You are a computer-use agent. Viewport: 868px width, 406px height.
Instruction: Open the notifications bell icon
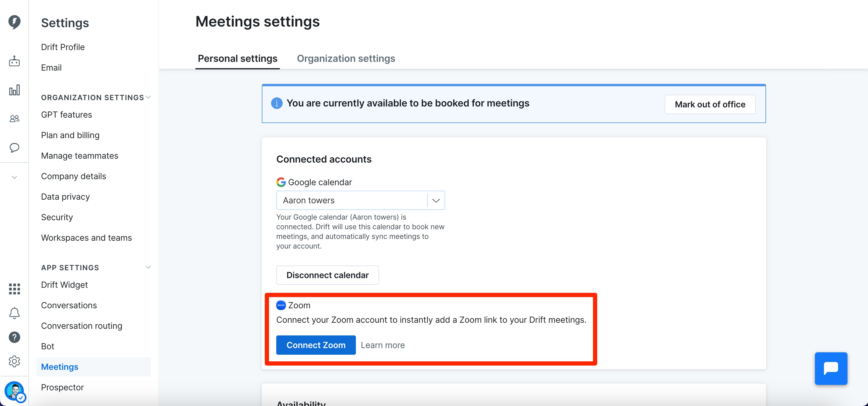(14, 313)
